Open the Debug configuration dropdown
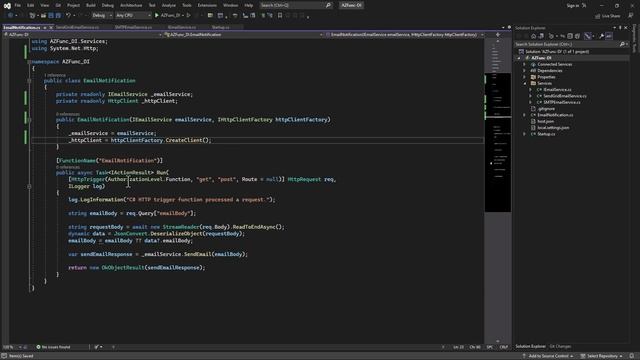 102,16
